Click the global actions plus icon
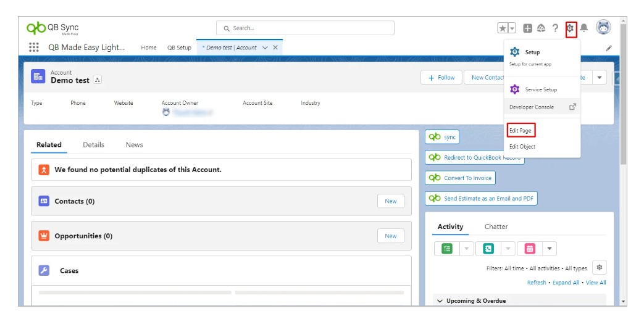This screenshot has height=327, width=644. [527, 28]
